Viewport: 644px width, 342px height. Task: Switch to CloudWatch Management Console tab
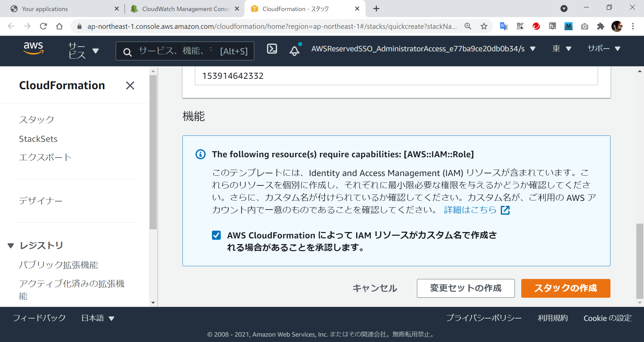pos(185,9)
